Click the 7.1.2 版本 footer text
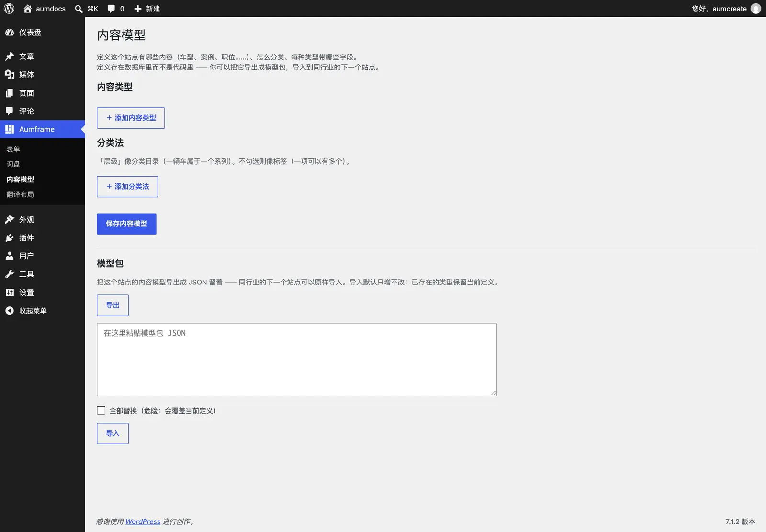Screen dimensions: 766x532 click(x=740, y=521)
